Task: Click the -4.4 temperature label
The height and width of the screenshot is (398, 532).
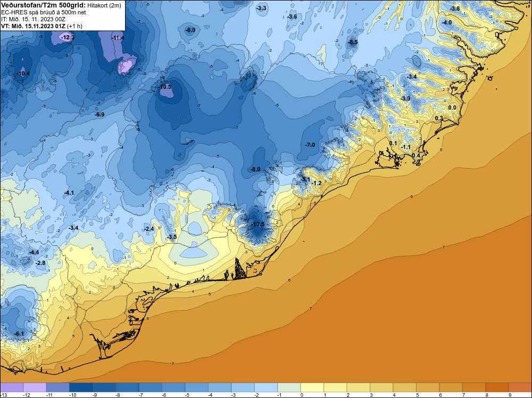Action: pyautogui.click(x=34, y=252)
